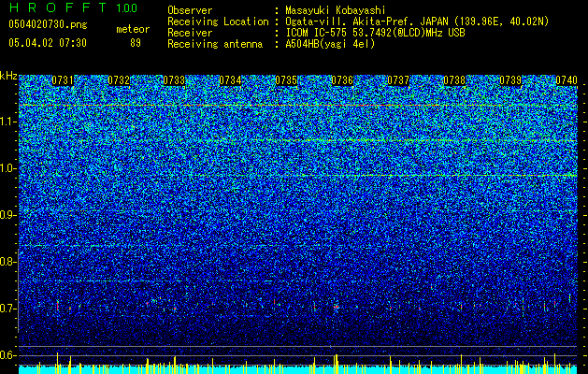The height and width of the screenshot is (374, 588).
Task: Click the A504HB(yagi 4el) antenna text
Action: (330, 44)
